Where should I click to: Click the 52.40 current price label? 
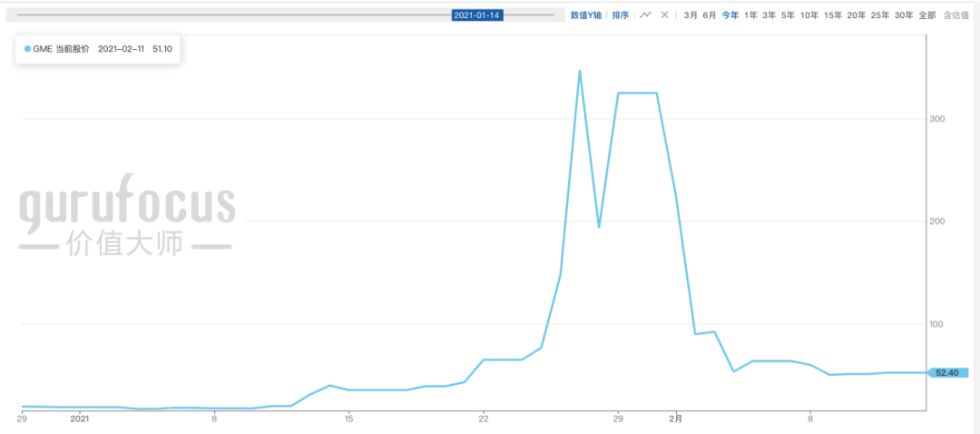(x=947, y=372)
